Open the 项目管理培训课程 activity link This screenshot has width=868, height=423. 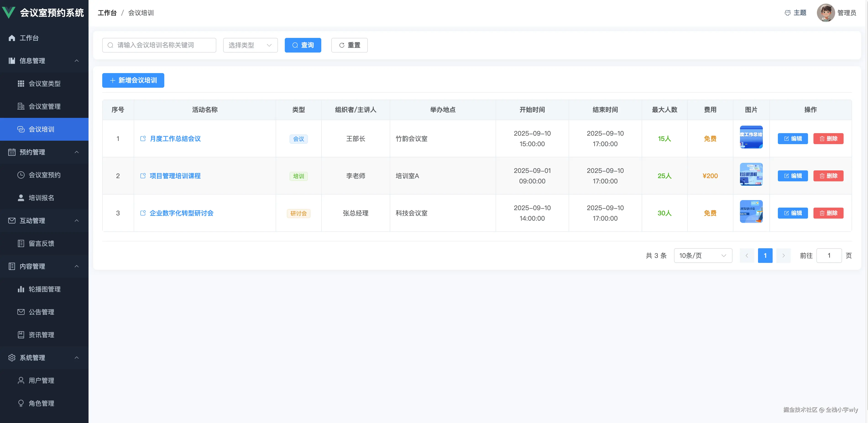pyautogui.click(x=175, y=176)
